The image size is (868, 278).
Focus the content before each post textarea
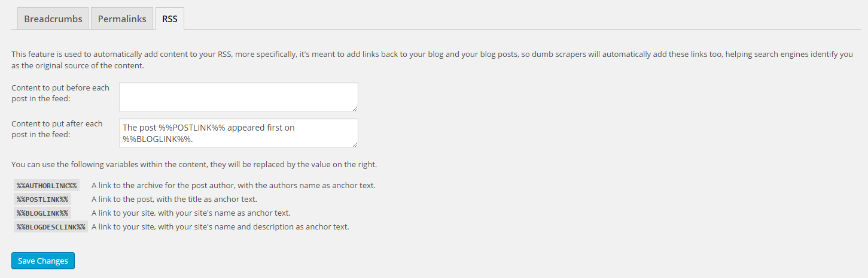point(239,97)
